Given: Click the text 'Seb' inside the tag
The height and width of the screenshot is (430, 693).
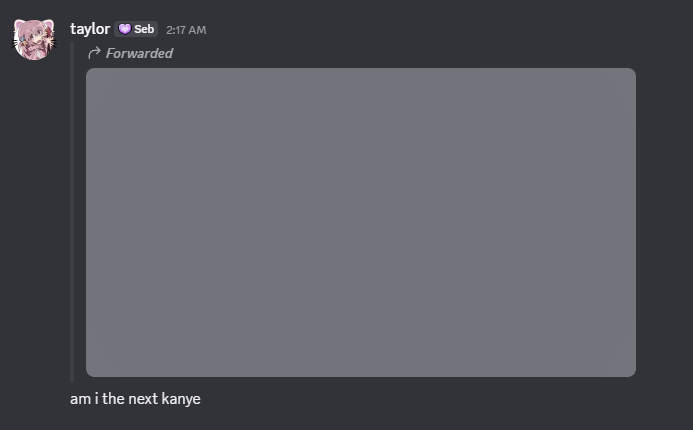Looking at the screenshot, I should (144, 30).
